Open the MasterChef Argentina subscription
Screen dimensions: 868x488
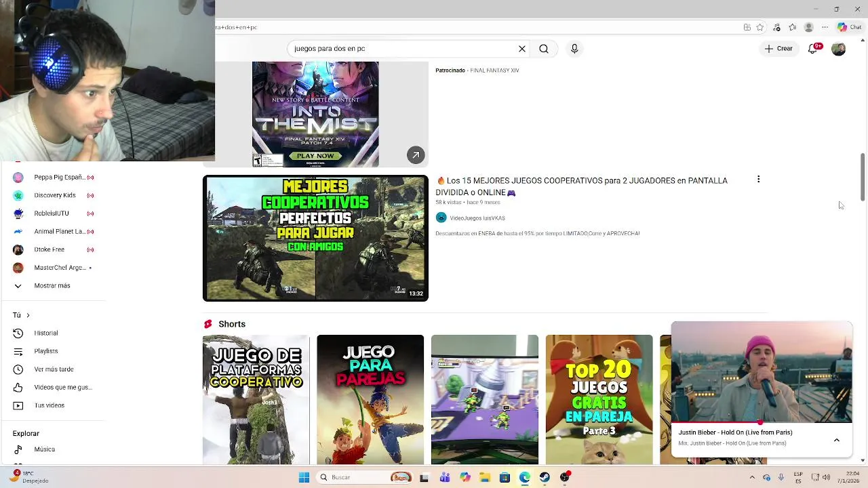53,268
